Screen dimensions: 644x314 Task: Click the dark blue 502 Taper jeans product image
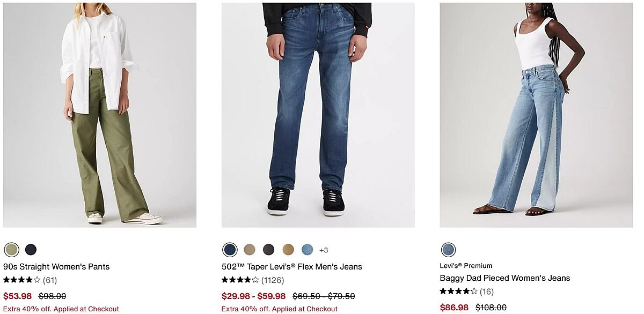coord(318,115)
